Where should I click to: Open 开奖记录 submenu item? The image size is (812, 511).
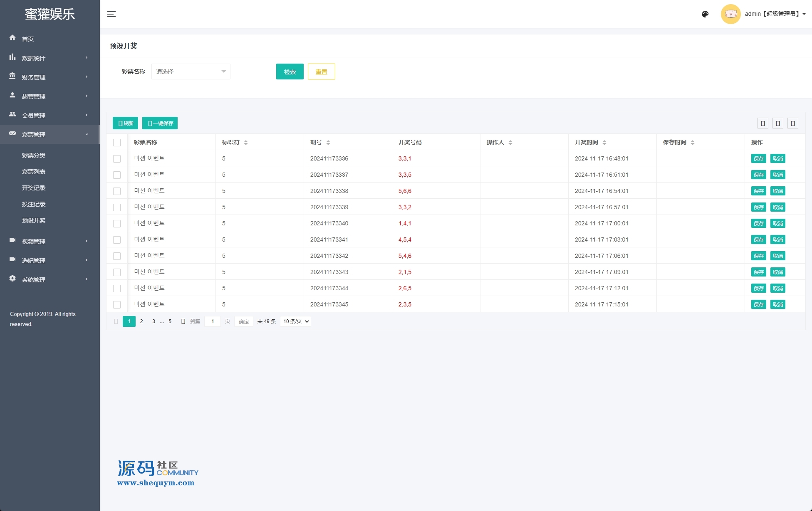coord(34,188)
